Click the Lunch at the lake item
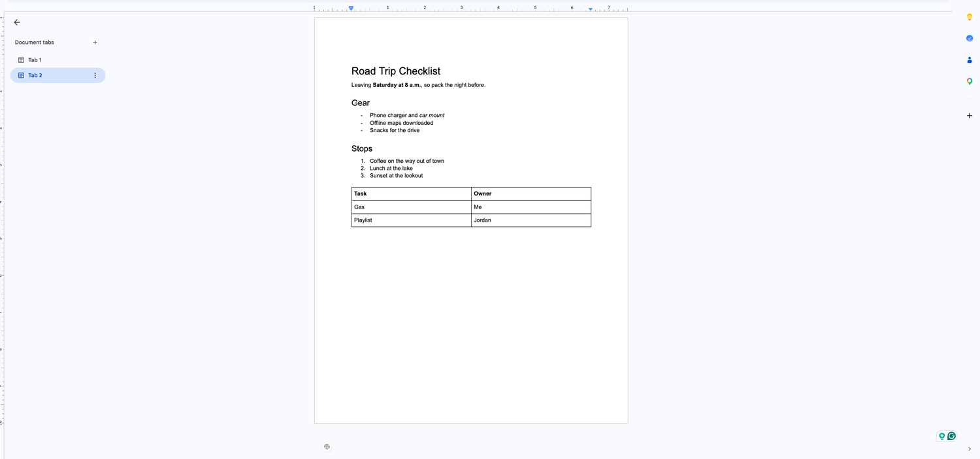The image size is (980, 459). (391, 168)
